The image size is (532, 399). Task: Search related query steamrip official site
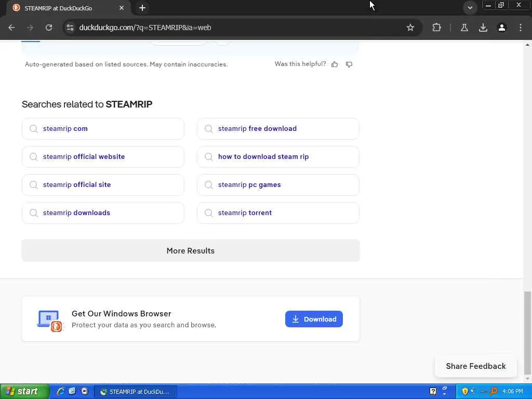point(103,185)
